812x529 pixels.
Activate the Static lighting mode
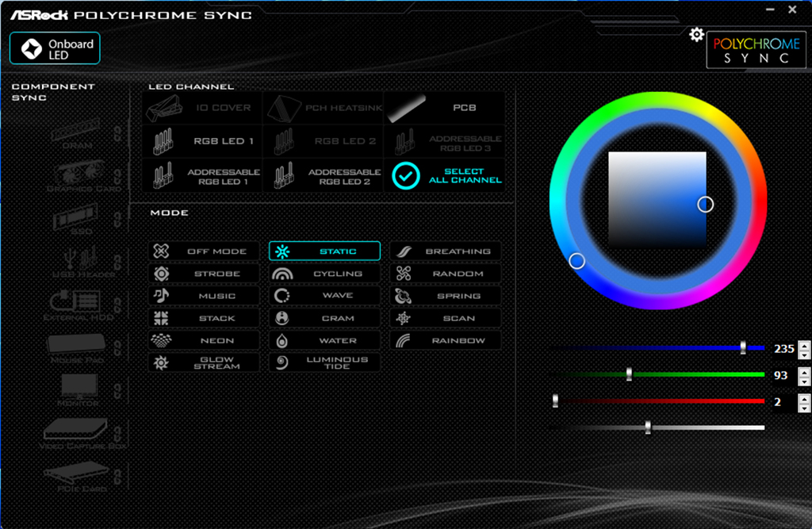click(324, 251)
